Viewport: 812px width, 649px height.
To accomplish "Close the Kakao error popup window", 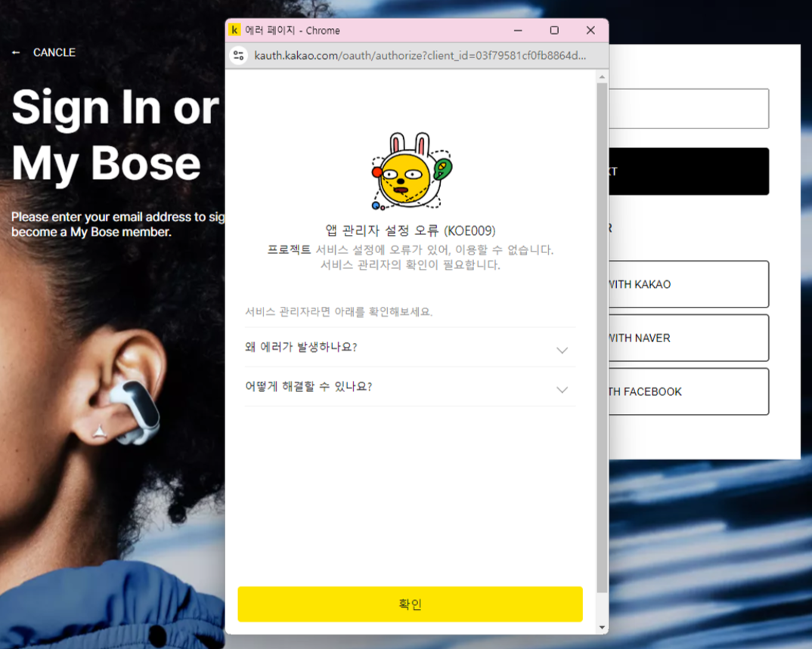I will pos(590,30).
